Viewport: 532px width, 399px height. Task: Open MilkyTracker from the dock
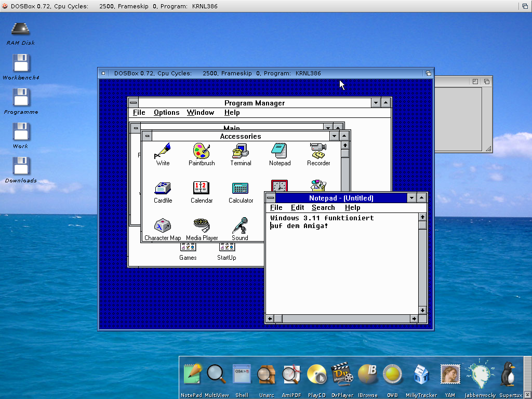point(421,374)
